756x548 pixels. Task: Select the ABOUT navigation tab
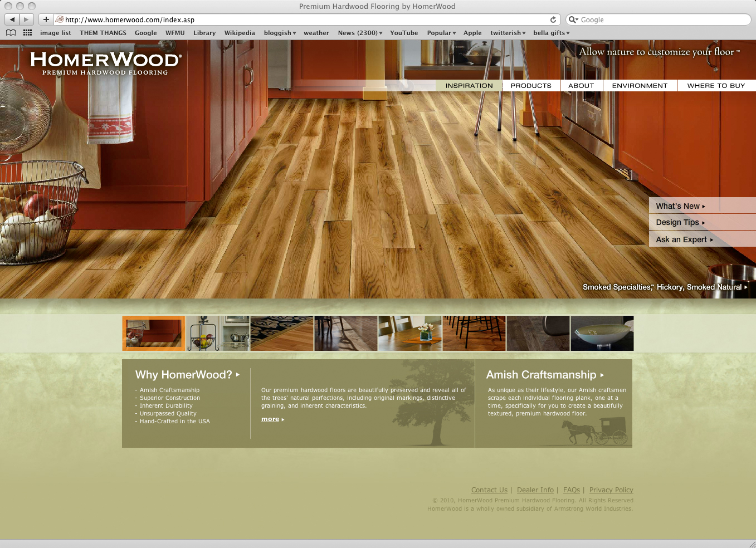[581, 86]
